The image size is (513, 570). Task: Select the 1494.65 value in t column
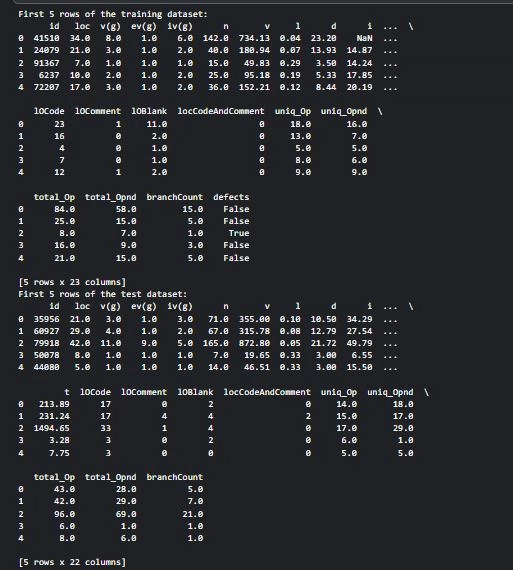(51, 428)
